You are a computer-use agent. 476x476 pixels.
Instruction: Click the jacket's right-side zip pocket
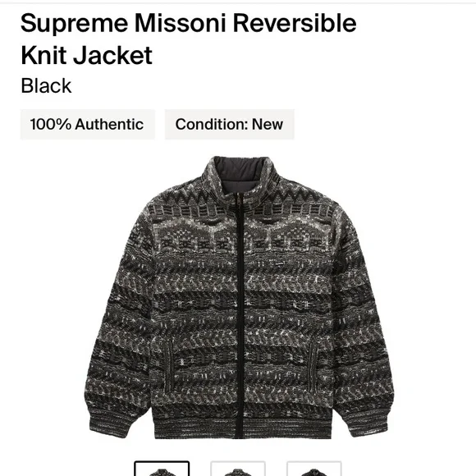(x=313, y=366)
